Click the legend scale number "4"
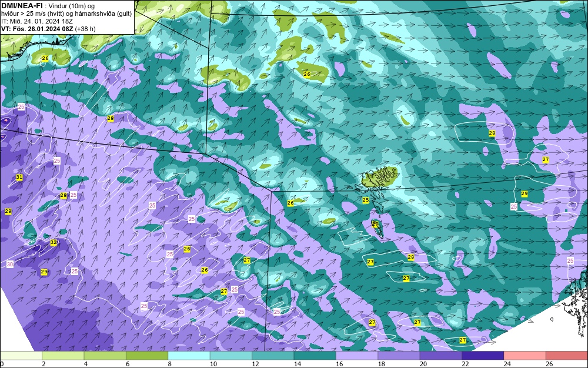The width and height of the screenshot is (588, 368). point(85,364)
